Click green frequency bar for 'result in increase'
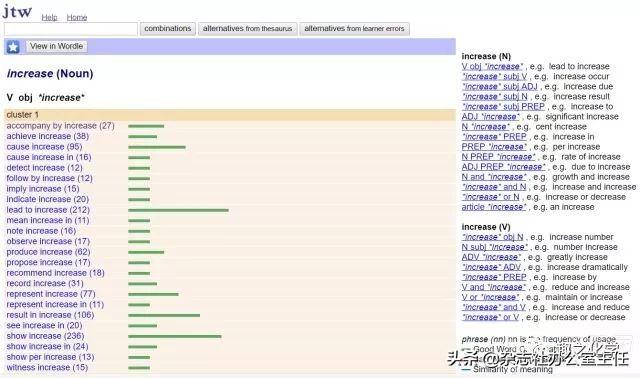 point(164,315)
